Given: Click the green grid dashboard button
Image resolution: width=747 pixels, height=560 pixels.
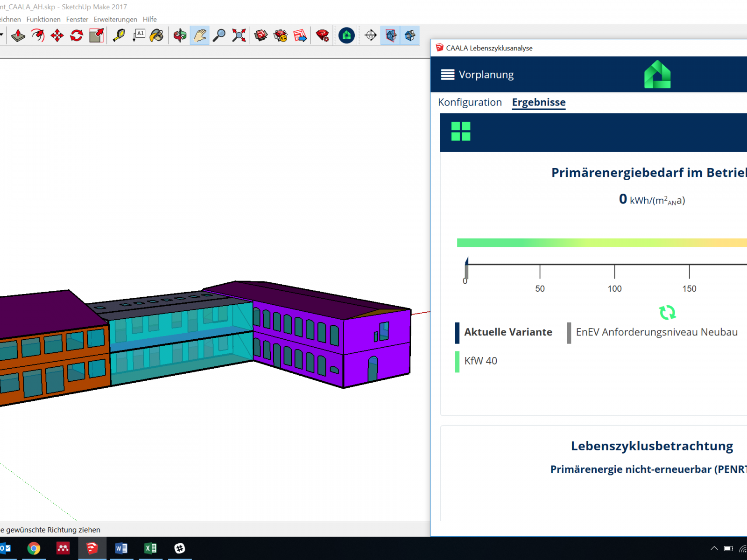Looking at the screenshot, I should (461, 132).
